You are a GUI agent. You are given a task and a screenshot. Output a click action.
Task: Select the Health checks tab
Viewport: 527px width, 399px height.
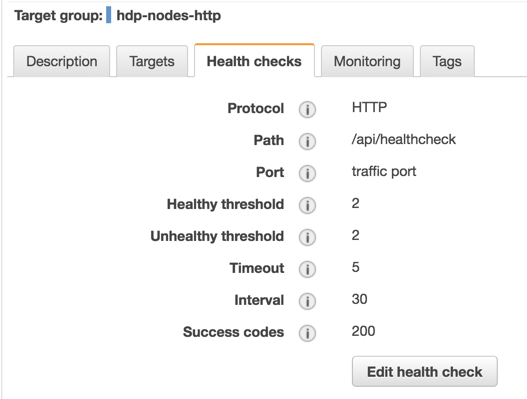click(254, 61)
